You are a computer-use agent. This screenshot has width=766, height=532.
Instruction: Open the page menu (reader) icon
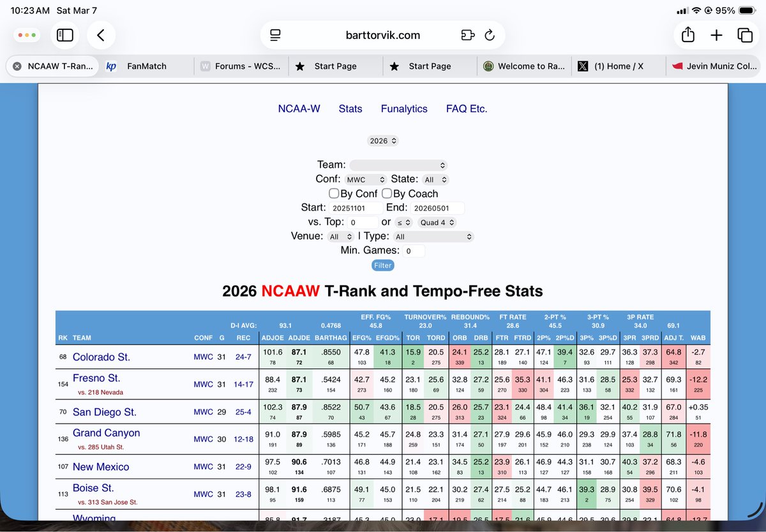point(275,35)
